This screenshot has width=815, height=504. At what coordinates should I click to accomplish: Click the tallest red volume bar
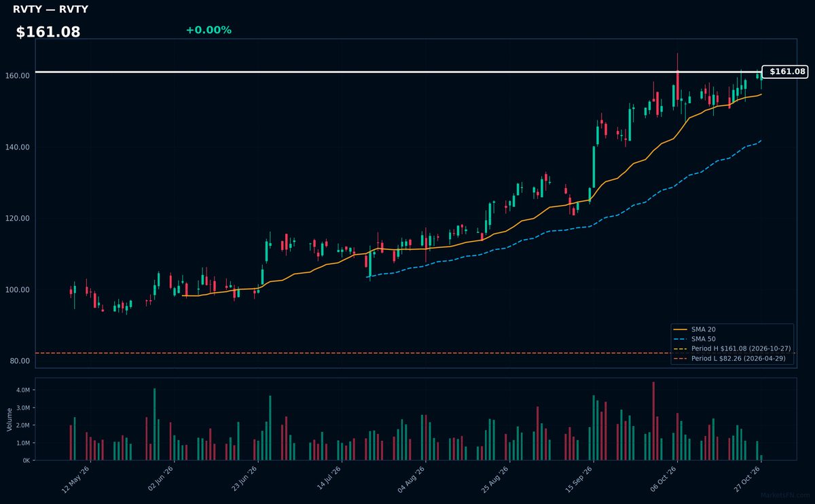[x=653, y=421]
